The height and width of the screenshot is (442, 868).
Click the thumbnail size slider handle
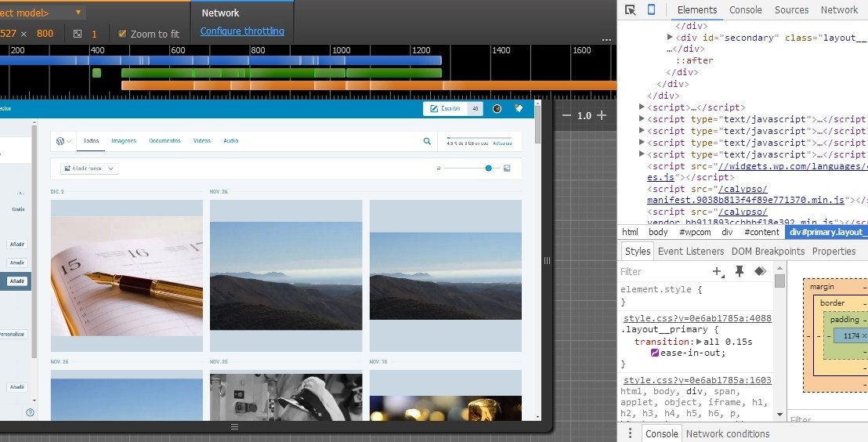[488, 168]
